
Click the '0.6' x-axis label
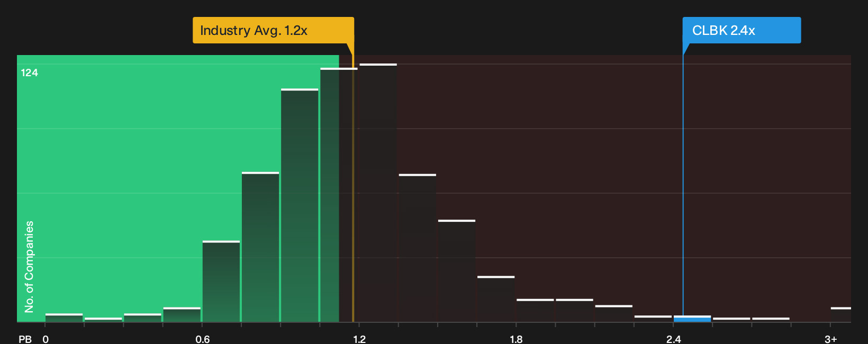point(203,339)
